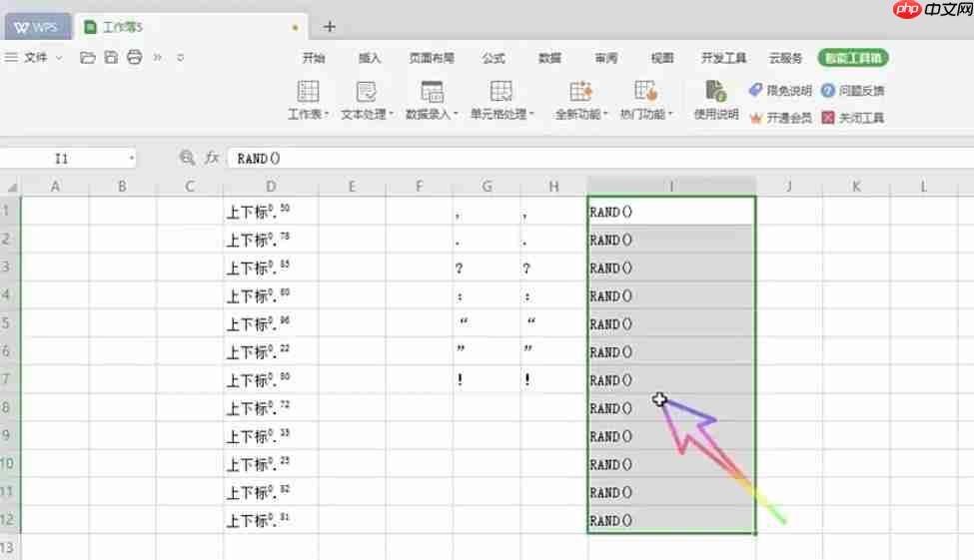974x560 pixels.
Task: Select column I header
Action: click(x=671, y=187)
